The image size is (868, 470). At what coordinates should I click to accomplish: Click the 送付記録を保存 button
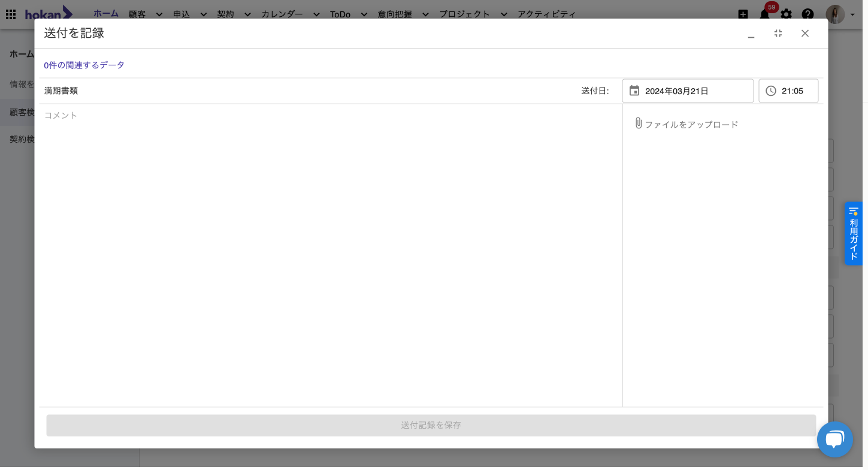[431, 425]
